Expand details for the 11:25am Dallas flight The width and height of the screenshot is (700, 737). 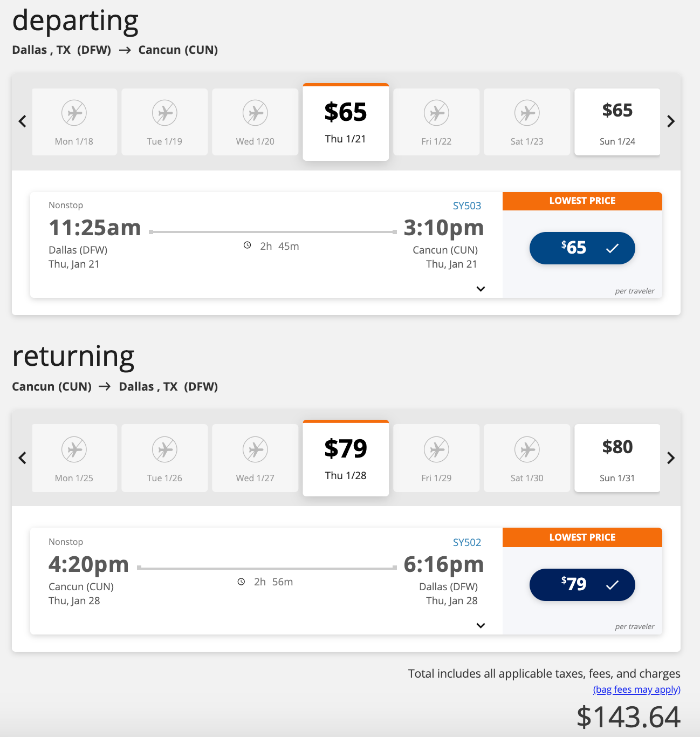tap(481, 289)
